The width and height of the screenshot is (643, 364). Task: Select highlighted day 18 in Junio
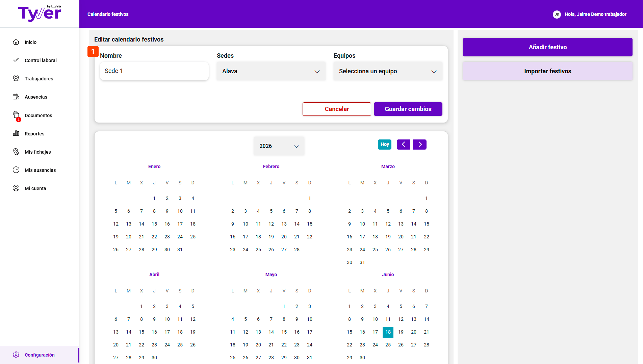[388, 332]
